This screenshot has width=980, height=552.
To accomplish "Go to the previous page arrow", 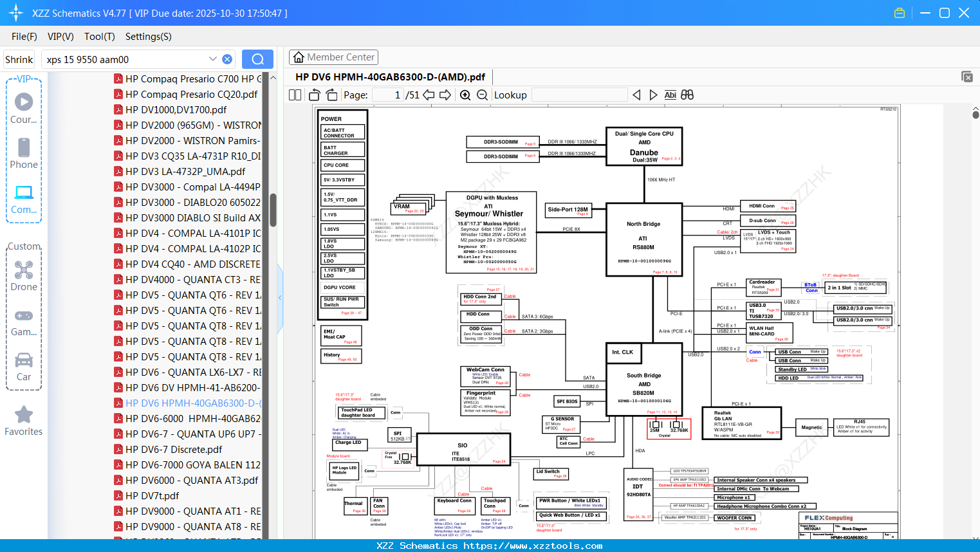I will [429, 95].
